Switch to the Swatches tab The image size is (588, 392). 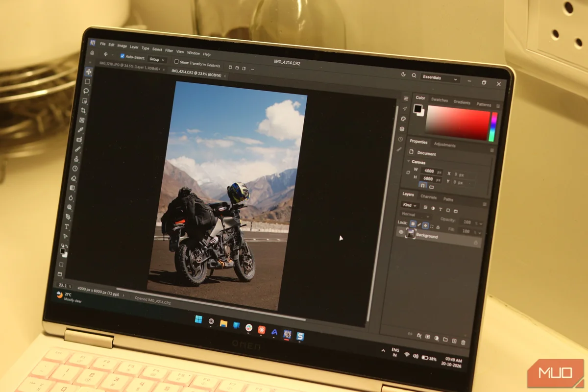tap(440, 100)
